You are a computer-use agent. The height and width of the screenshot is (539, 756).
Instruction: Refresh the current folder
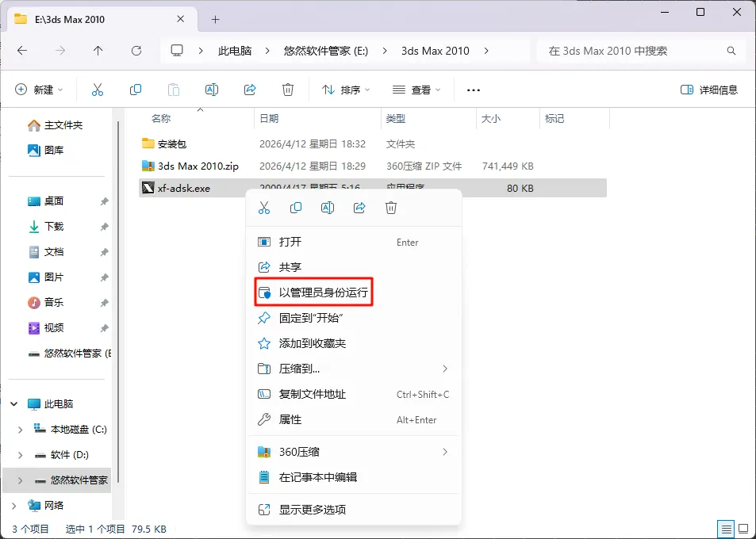coord(136,51)
